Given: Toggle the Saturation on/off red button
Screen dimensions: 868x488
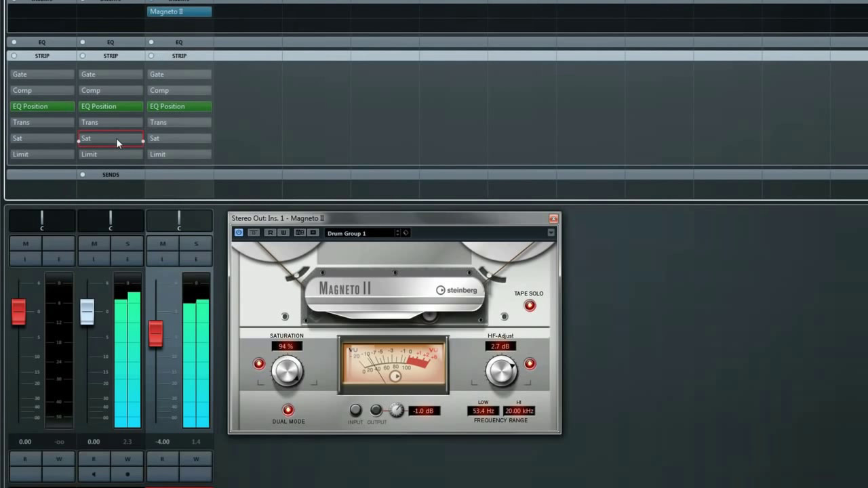Looking at the screenshot, I should point(259,364).
